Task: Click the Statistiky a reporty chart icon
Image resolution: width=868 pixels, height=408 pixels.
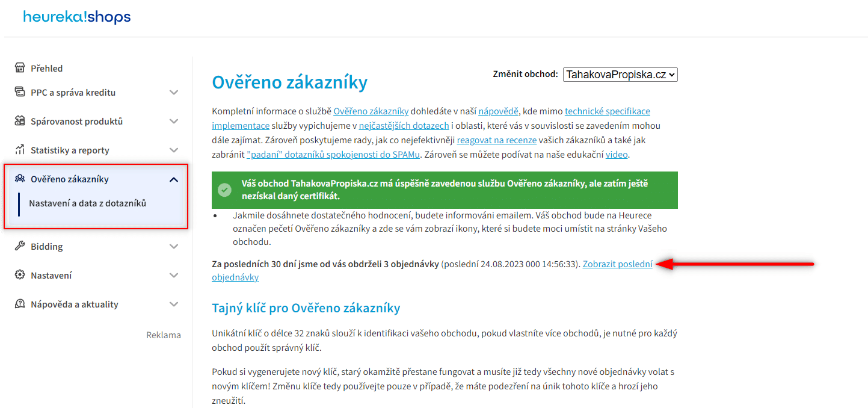Action: coord(20,150)
